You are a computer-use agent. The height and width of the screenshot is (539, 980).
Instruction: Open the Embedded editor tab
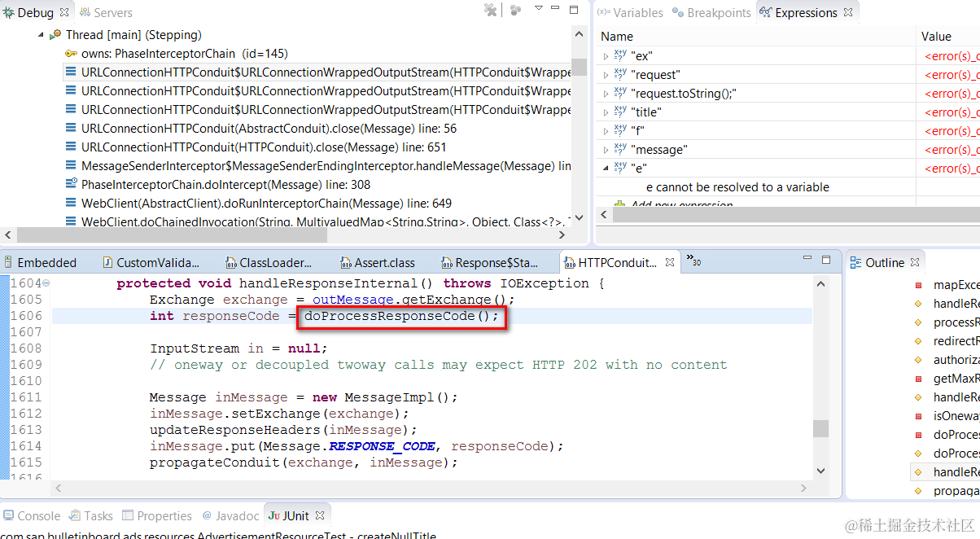pos(42,262)
